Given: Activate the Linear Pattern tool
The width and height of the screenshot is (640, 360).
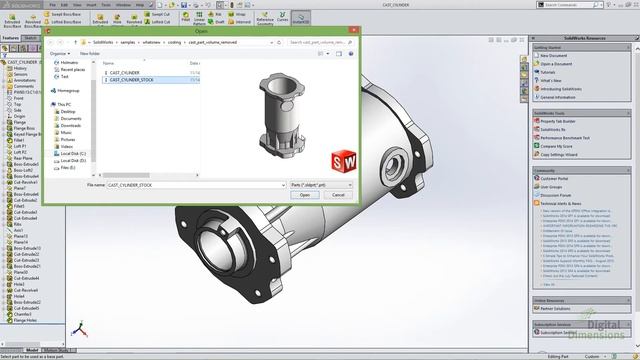Looking at the screenshot, I should 199,19.
